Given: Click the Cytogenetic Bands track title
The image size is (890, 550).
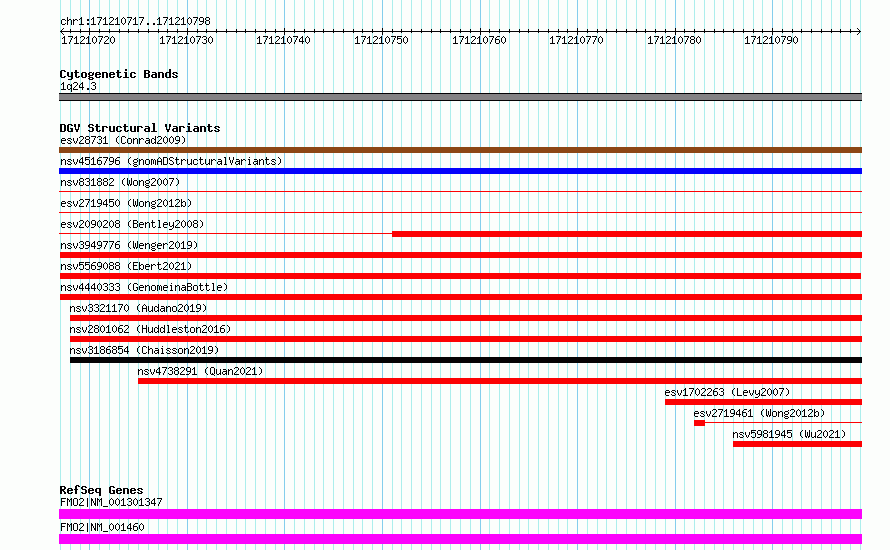Looking at the screenshot, I should coord(119,74).
